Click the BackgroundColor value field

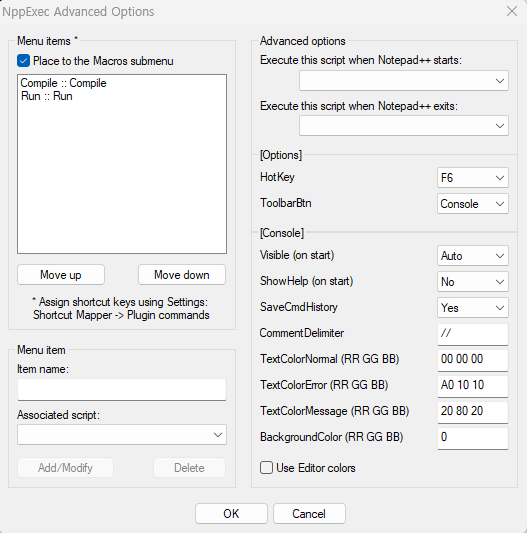click(473, 438)
